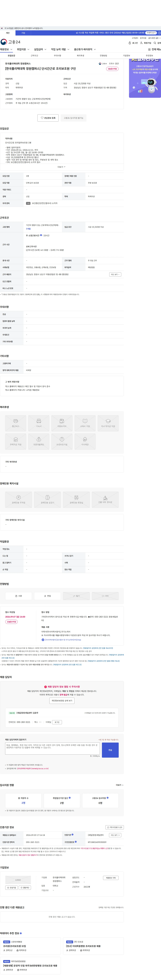Jump to the 전형방법 tab
161x980 pixels.
point(103,56)
